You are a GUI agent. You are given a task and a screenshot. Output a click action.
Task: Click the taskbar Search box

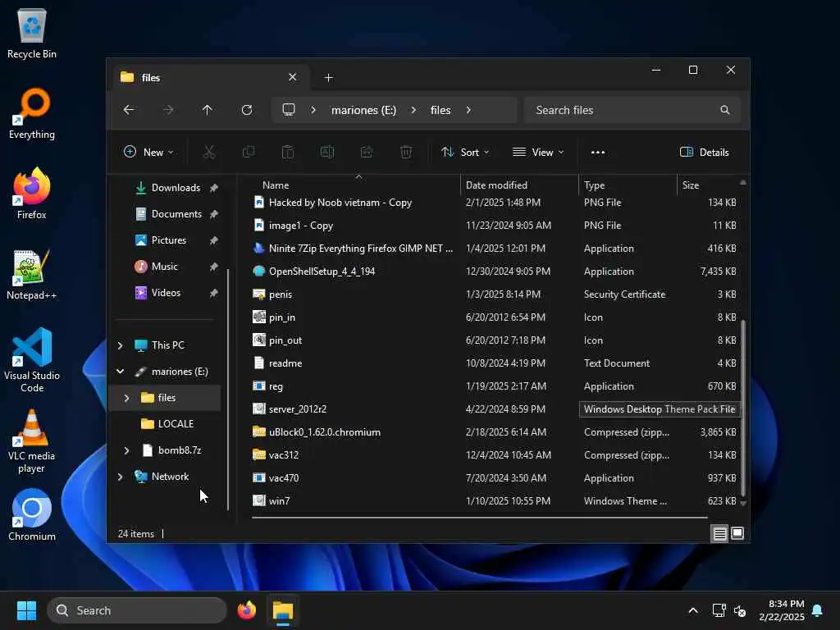pyautogui.click(x=137, y=610)
